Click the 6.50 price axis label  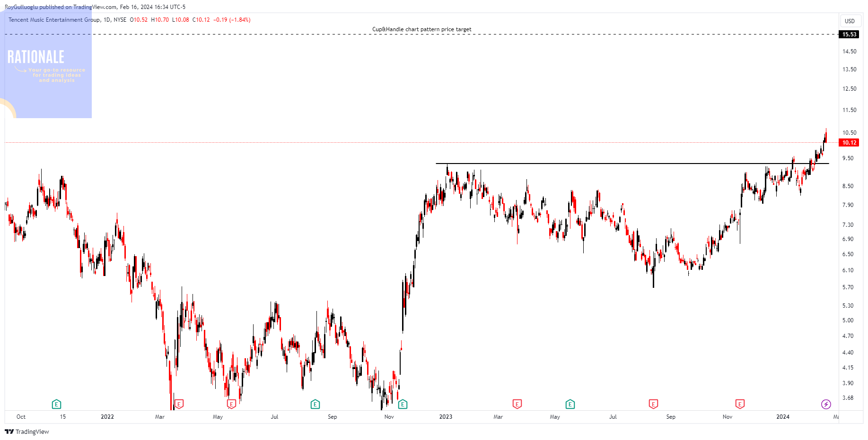tap(848, 254)
